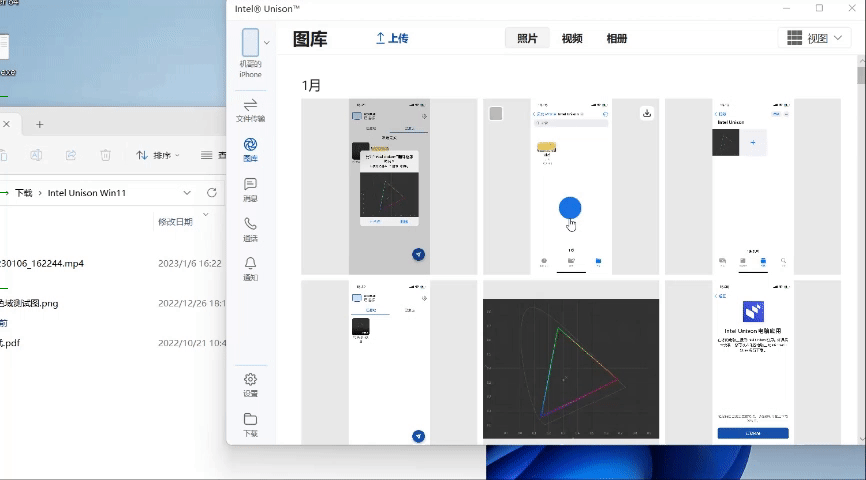Switch to Videos (视频) tab
This screenshot has height=480, width=866.
click(x=572, y=38)
